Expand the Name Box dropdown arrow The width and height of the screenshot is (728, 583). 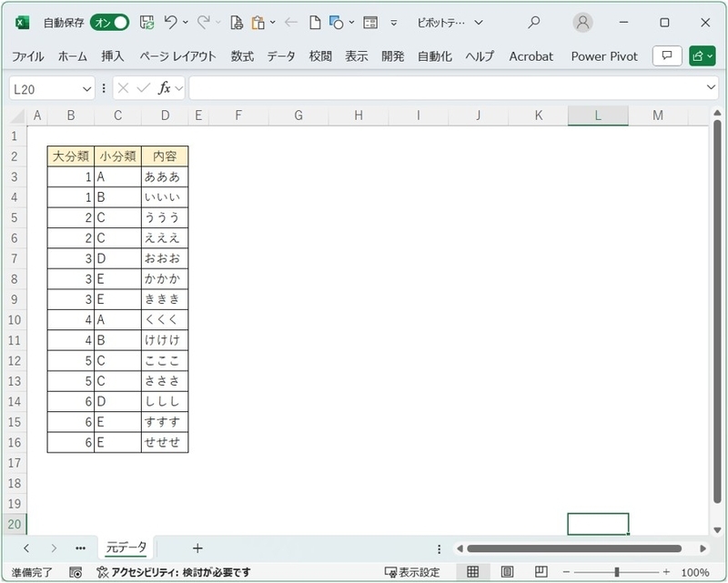click(86, 89)
